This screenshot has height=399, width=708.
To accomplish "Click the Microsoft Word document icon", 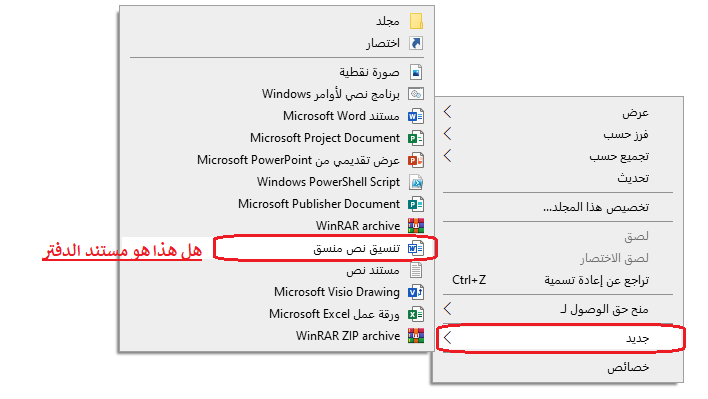I will (x=416, y=116).
